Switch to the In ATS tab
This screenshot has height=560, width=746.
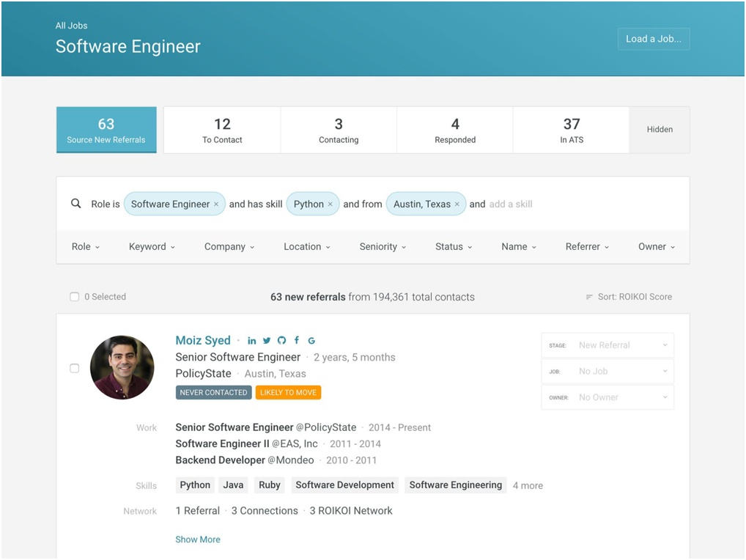pos(571,130)
